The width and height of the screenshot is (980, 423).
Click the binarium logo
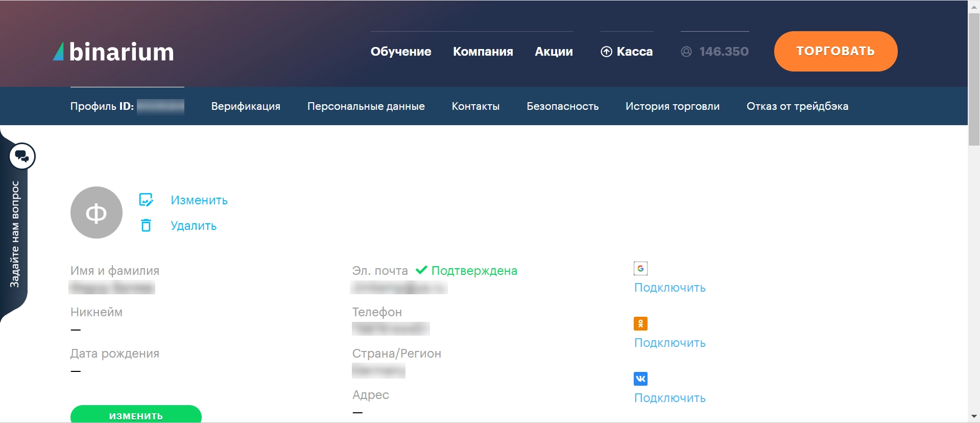point(113,52)
